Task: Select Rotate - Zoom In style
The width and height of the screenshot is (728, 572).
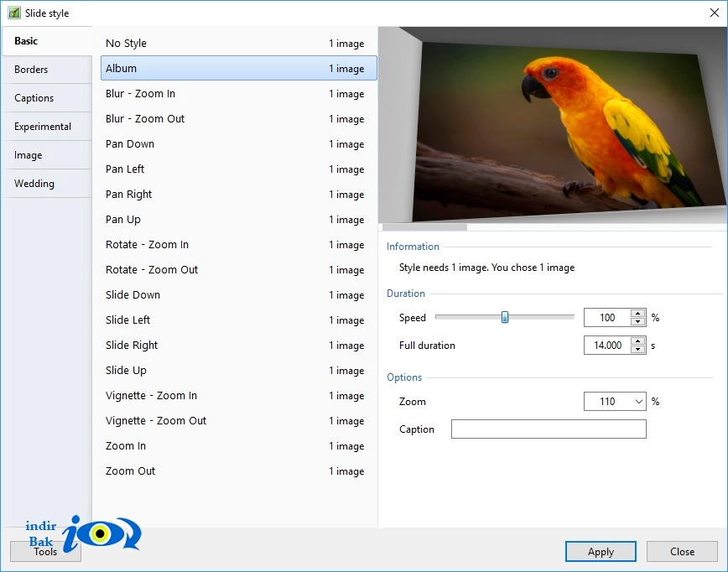Action: (239, 244)
